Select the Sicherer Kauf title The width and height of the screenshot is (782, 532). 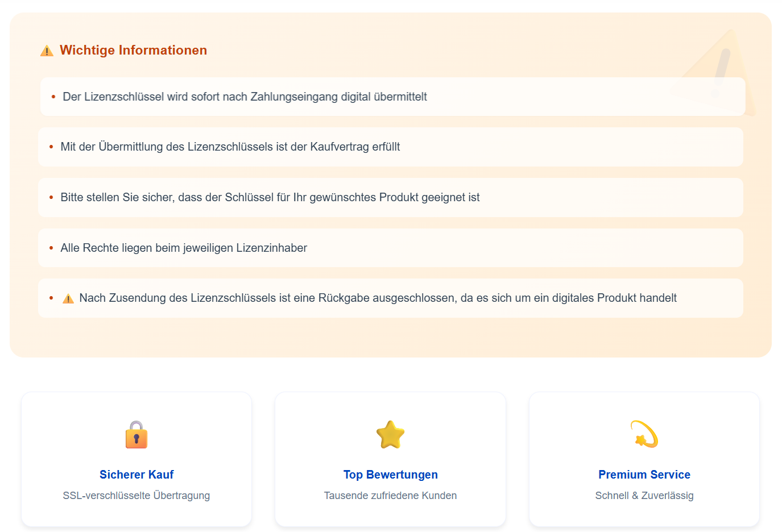coord(136,475)
